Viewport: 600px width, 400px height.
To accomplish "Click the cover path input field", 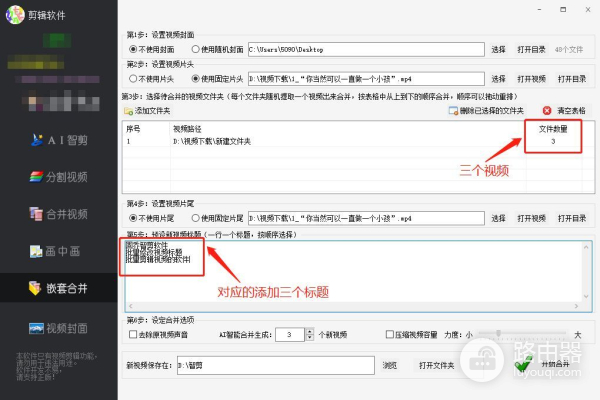I will pos(366,49).
